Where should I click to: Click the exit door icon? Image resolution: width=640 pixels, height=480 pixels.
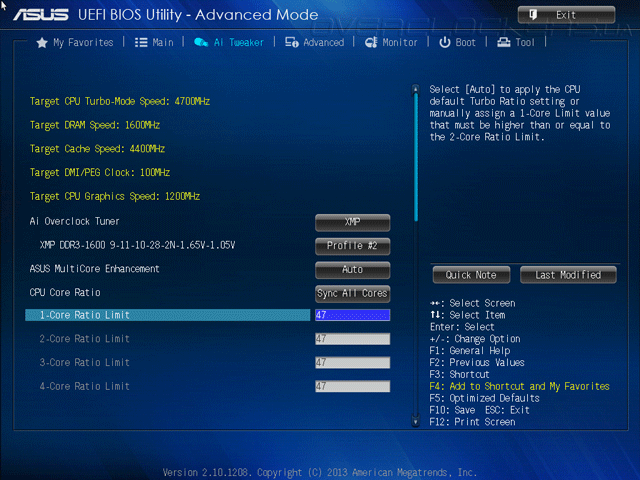pos(533,15)
